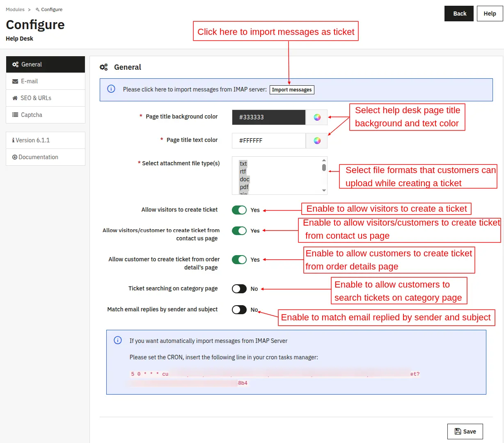This screenshot has height=443, width=504.
Task: Select doc in attachment file types
Action: coord(245,179)
